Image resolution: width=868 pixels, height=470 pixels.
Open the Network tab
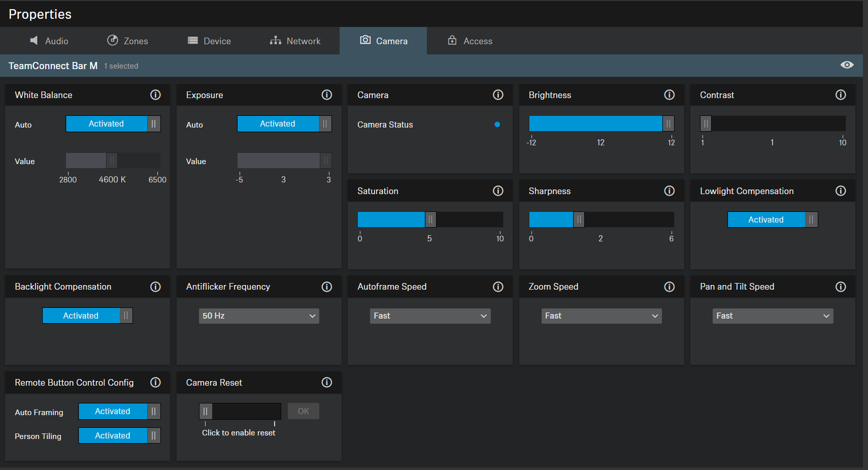click(295, 41)
